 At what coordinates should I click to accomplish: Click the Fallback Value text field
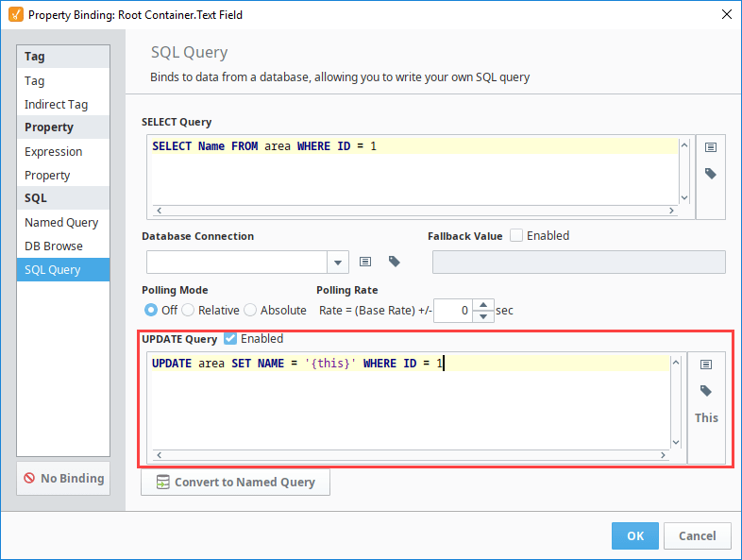point(579,263)
